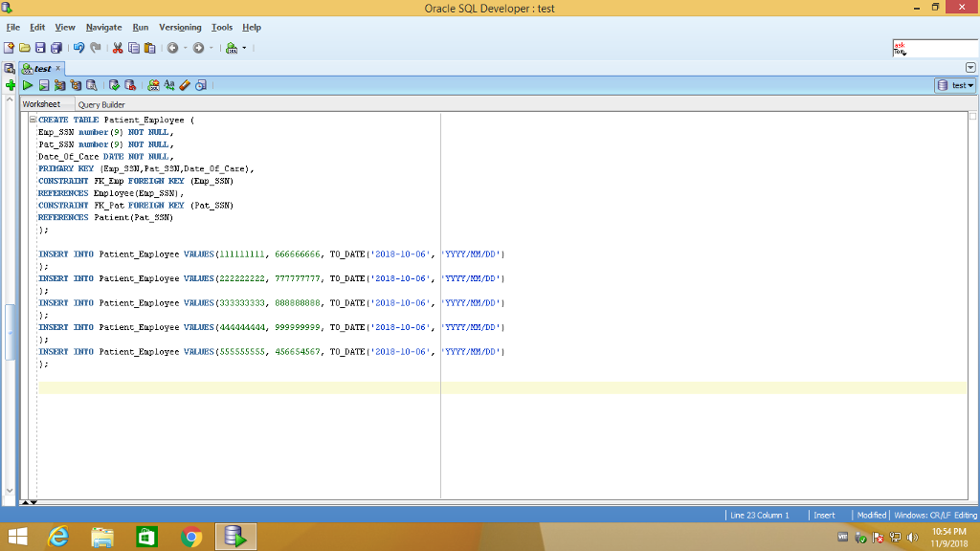Clear the worksheet with the eraser icon
980x551 pixels.
pyautogui.click(x=185, y=85)
